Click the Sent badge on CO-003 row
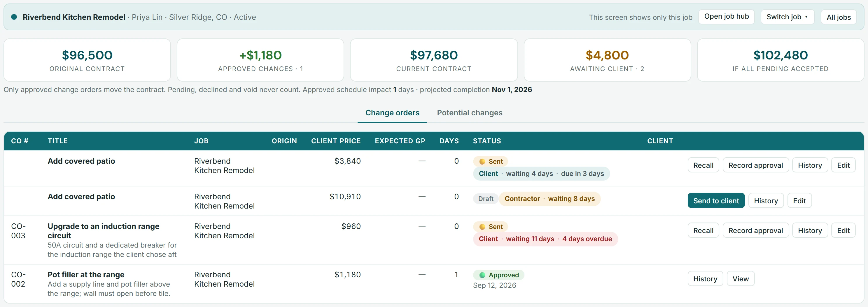This screenshot has height=307, width=868. pos(490,227)
